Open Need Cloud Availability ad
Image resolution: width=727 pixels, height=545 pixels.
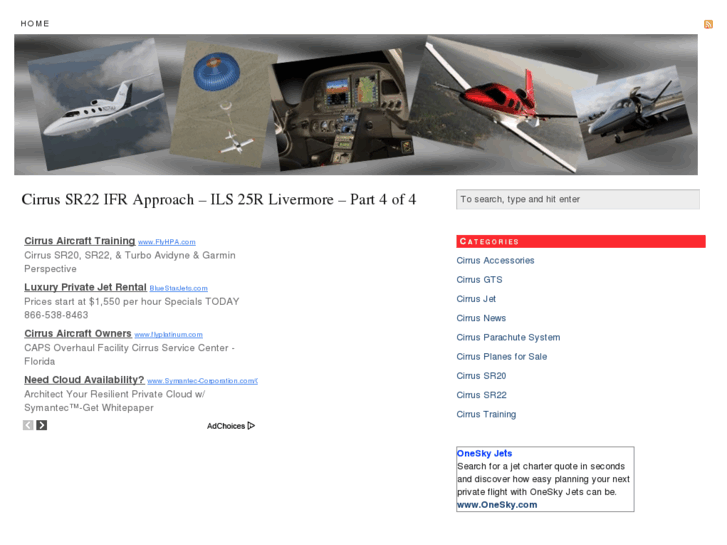[x=84, y=380]
